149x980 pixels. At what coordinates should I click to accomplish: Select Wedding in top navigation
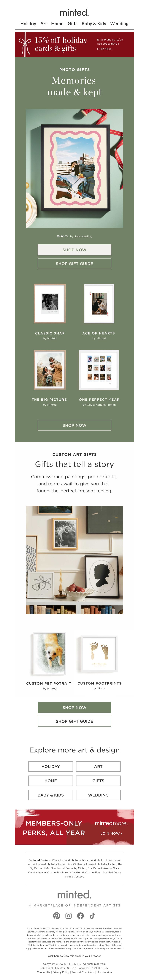click(x=119, y=24)
